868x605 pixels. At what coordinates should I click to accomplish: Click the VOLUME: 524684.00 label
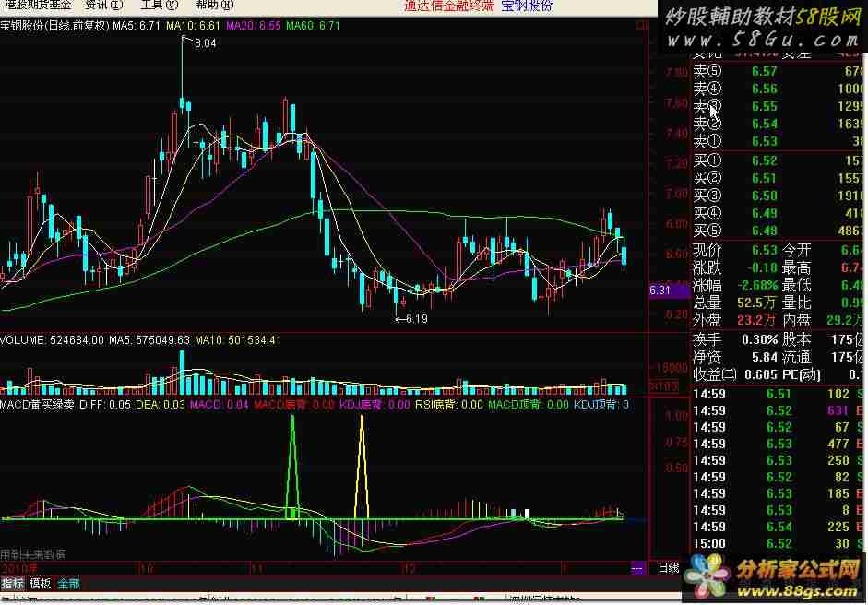click(x=52, y=340)
